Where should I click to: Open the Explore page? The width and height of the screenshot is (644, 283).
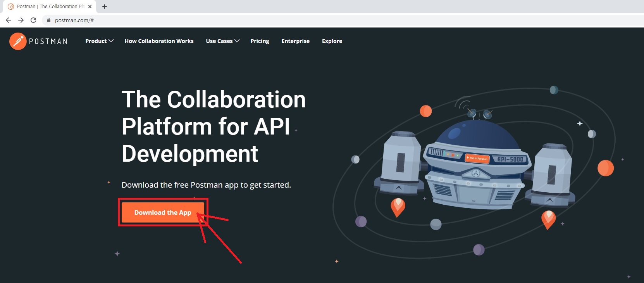332,41
